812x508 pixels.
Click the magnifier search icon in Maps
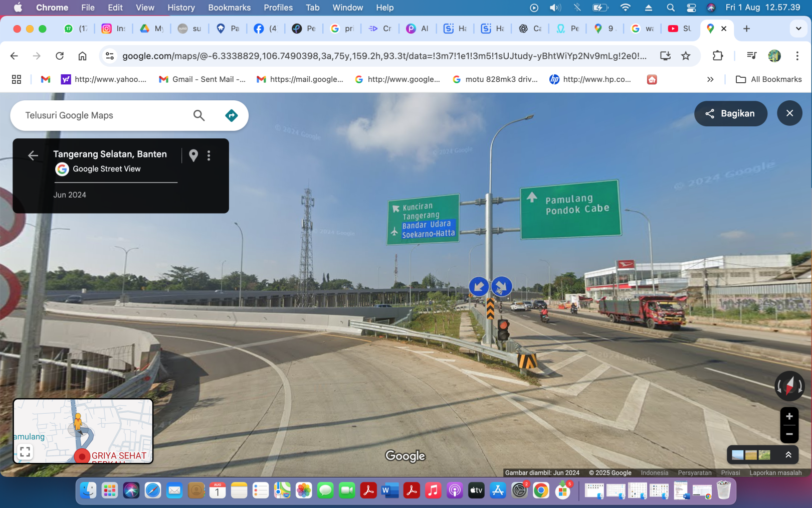[199, 115]
